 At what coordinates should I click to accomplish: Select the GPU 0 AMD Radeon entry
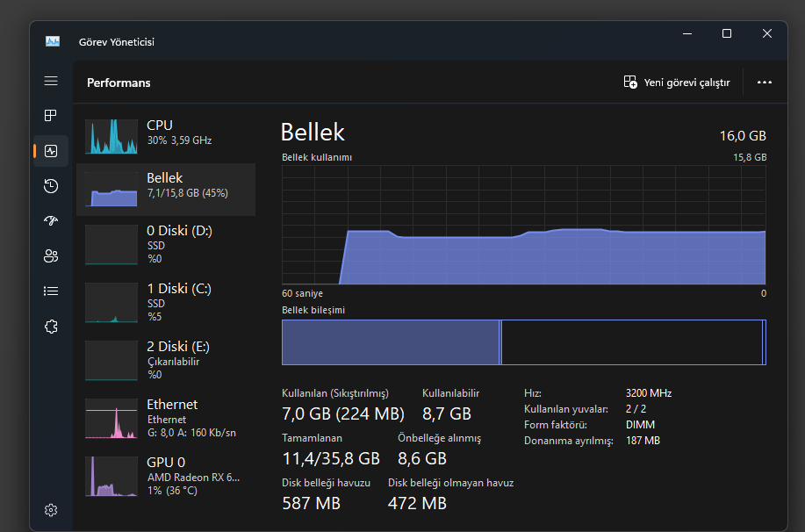click(x=166, y=476)
